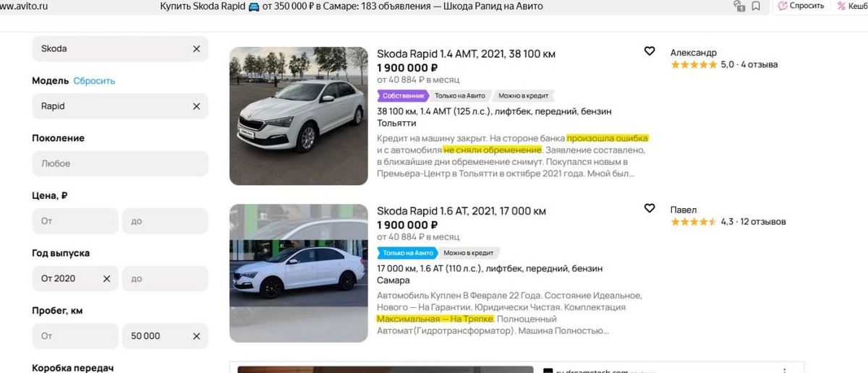The image size is (868, 373).
Task: Clear the year 'От 2020' value
Action: click(x=106, y=278)
